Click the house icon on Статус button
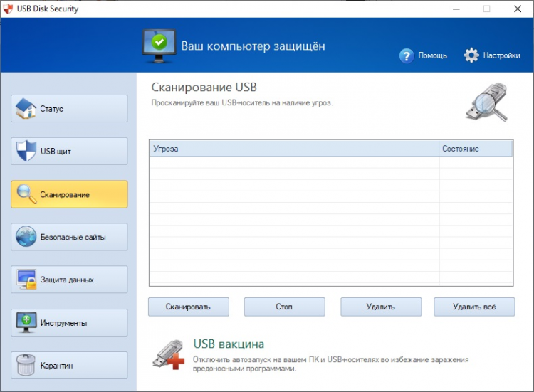The width and height of the screenshot is (534, 392). point(26,109)
